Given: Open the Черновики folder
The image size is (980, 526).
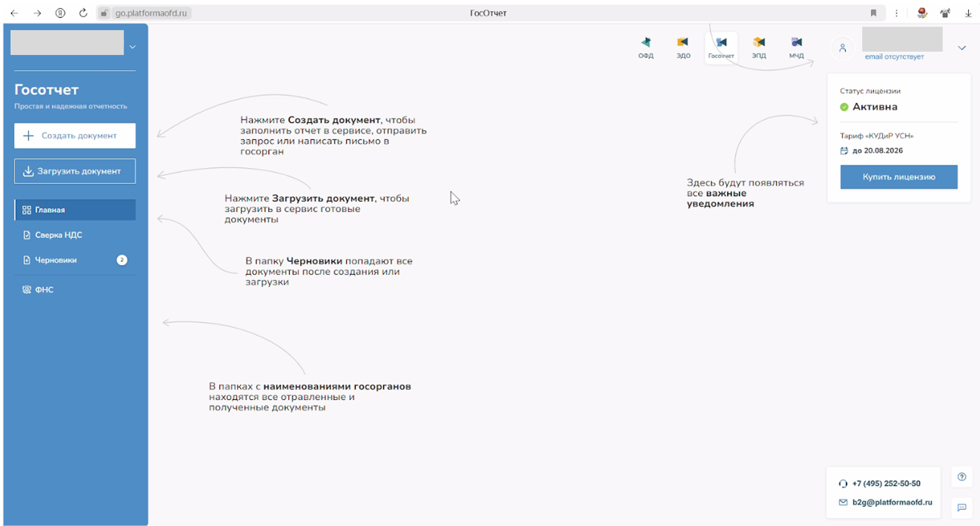Looking at the screenshot, I should [x=56, y=260].
